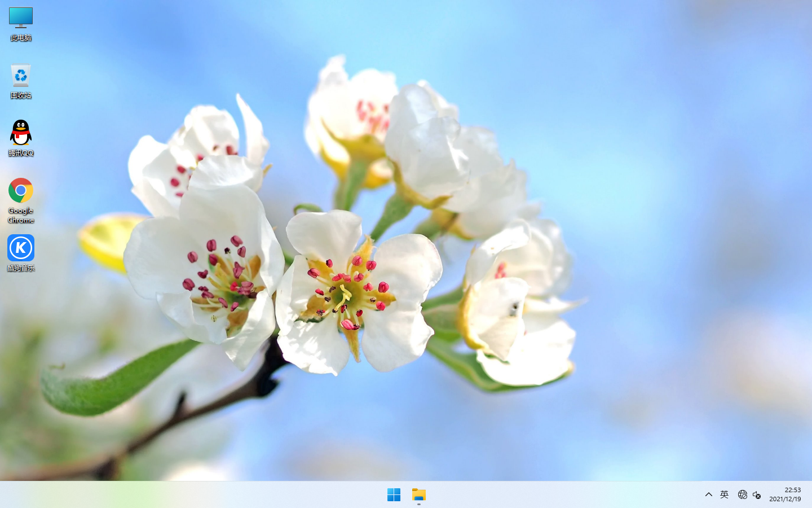The height and width of the screenshot is (508, 812).
Task: Click the 酷狗音乐 blue K icon
Action: [21, 248]
